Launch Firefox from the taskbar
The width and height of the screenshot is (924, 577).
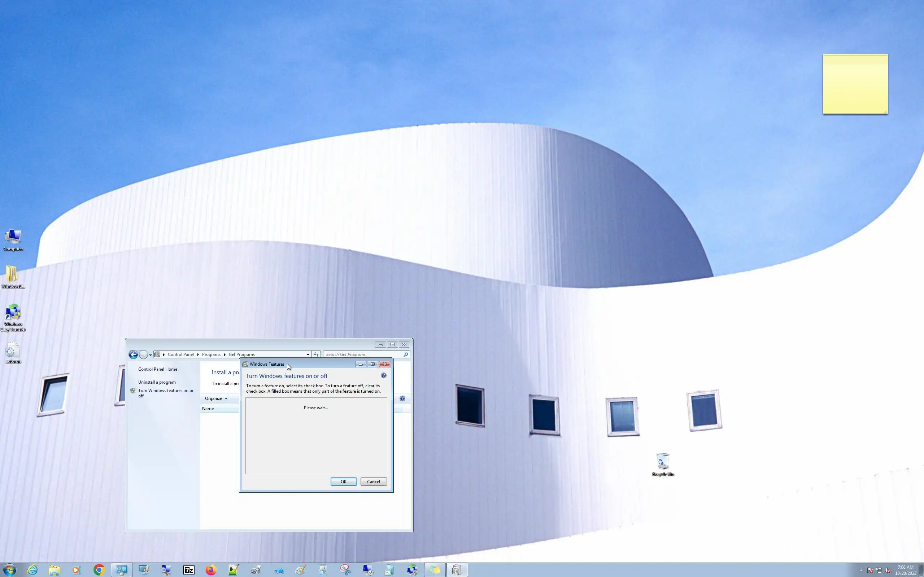211,570
